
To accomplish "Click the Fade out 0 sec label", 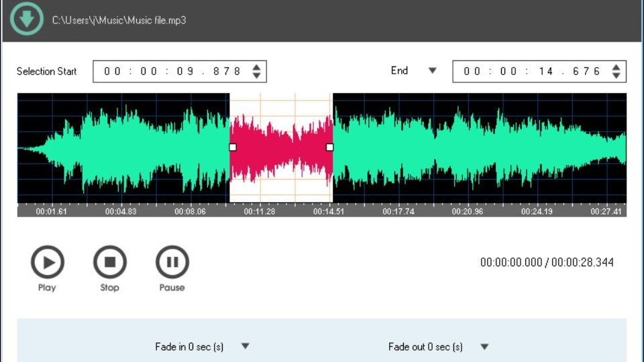I will tap(425, 347).
